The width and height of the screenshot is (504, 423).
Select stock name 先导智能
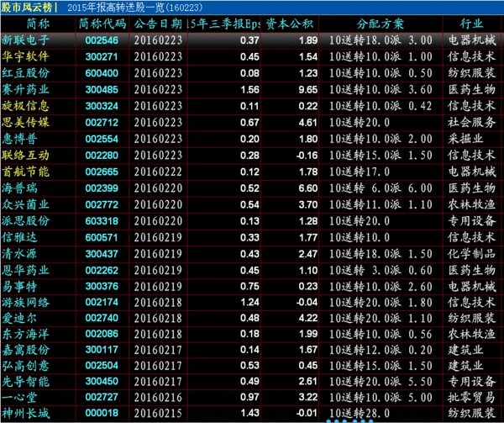[25, 381]
